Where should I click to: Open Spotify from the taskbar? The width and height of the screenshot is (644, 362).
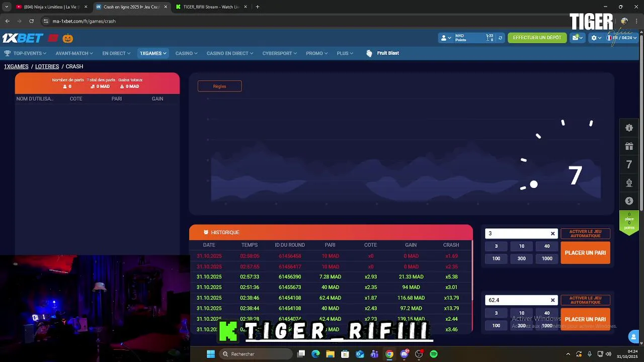click(x=434, y=354)
